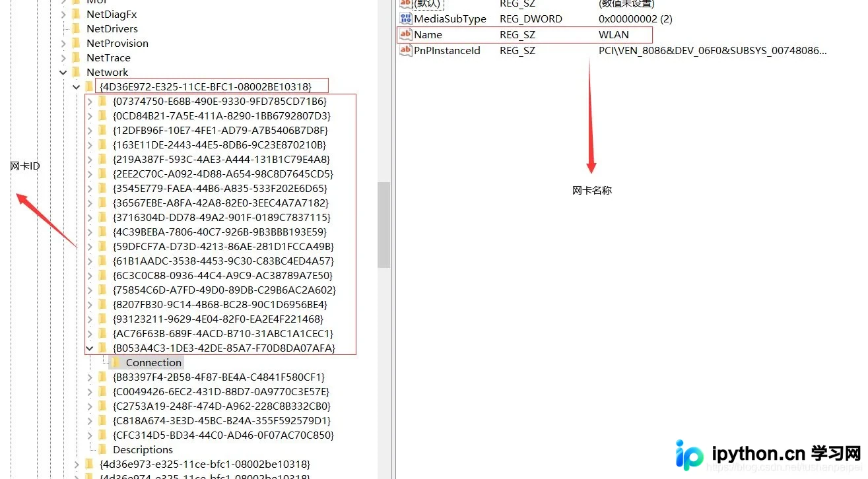Expand the {C818A674-3E3D-45BC-B24A-355F592579D1} node
This screenshot has width=868, height=479.
tap(90, 420)
